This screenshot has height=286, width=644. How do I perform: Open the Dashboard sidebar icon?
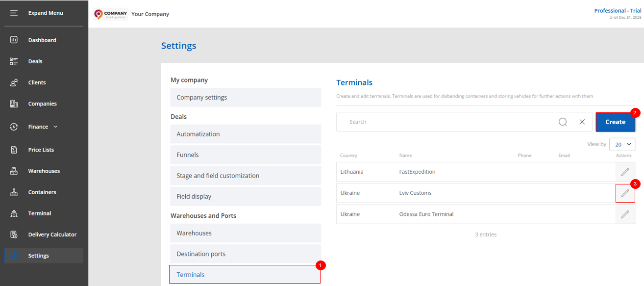coord(14,40)
